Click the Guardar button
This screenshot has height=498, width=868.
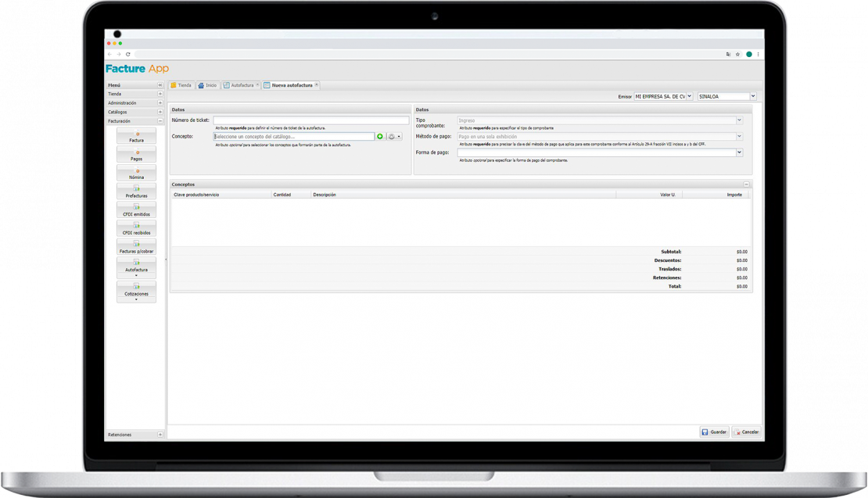(714, 432)
